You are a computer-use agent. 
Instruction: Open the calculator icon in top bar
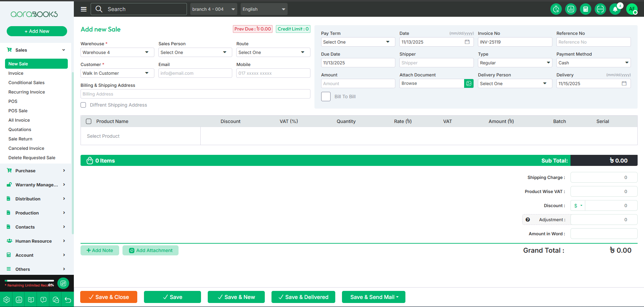coord(585,9)
